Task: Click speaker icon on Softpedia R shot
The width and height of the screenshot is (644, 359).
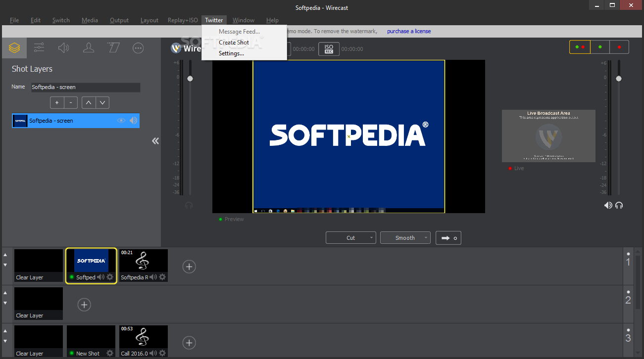Action: coord(153,277)
